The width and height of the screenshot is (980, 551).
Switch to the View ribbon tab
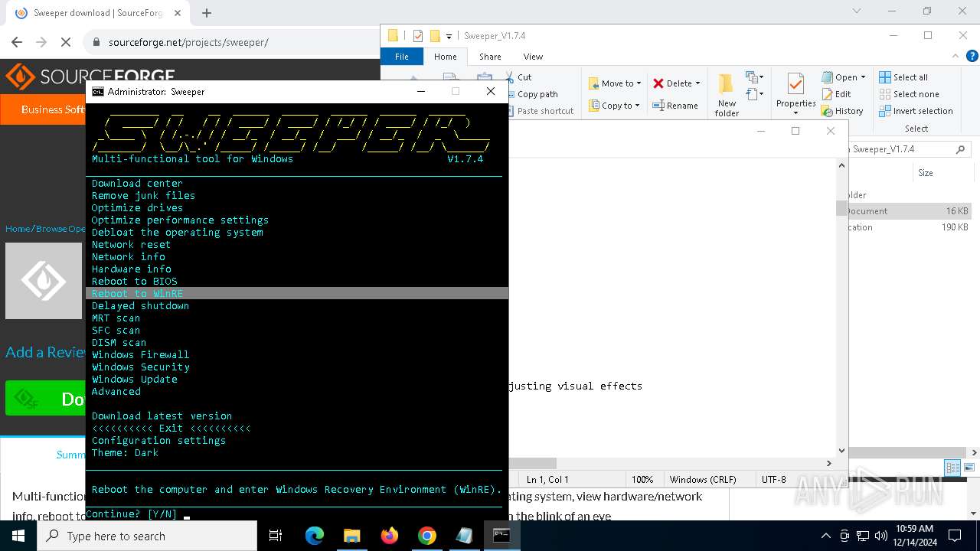533,57
